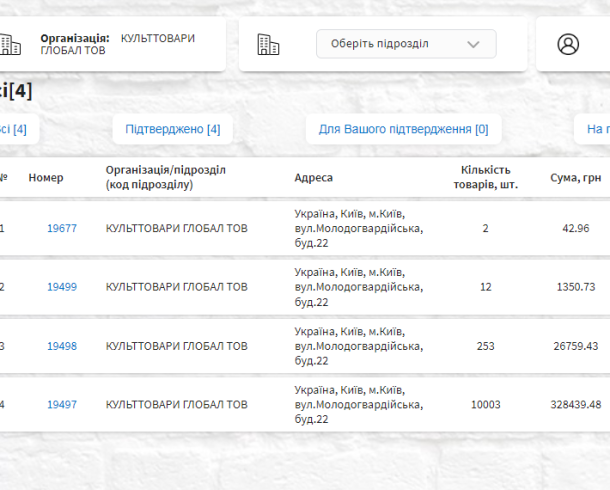The width and height of the screenshot is (610, 490).
Task: Expand the subdivision dropdown chevron
Action: [x=473, y=44]
